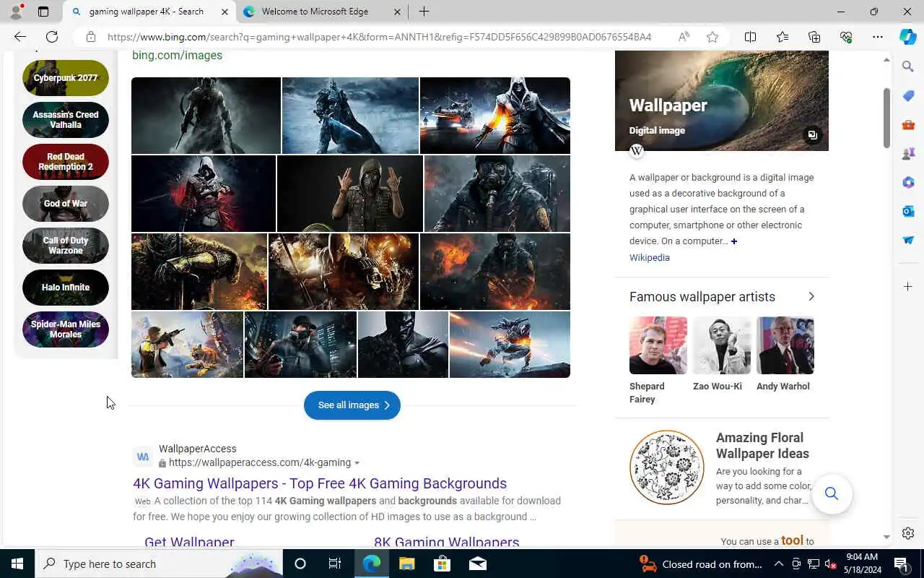Viewport: 924px width, 578px height.
Task: Open Wikipedia source link
Action: [650, 258]
